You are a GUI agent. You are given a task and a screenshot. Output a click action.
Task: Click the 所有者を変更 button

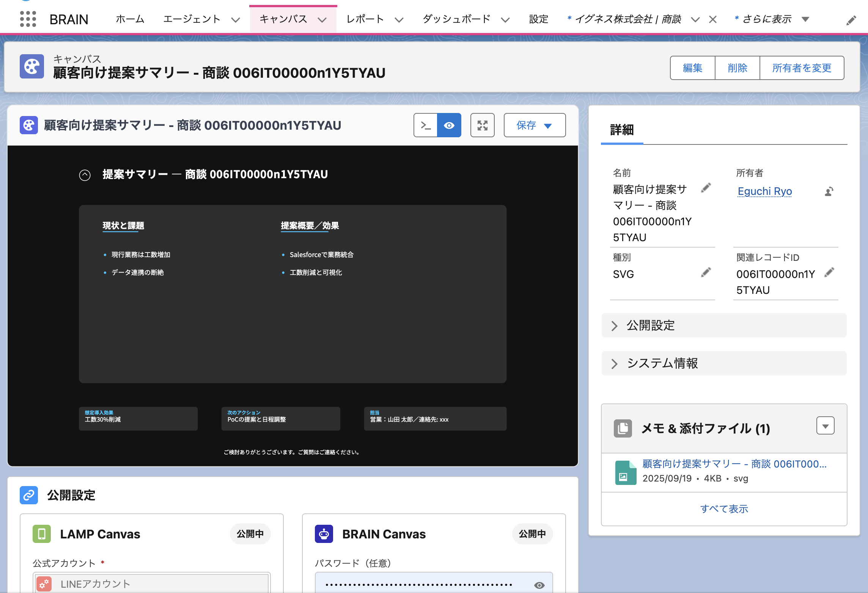[x=802, y=68]
